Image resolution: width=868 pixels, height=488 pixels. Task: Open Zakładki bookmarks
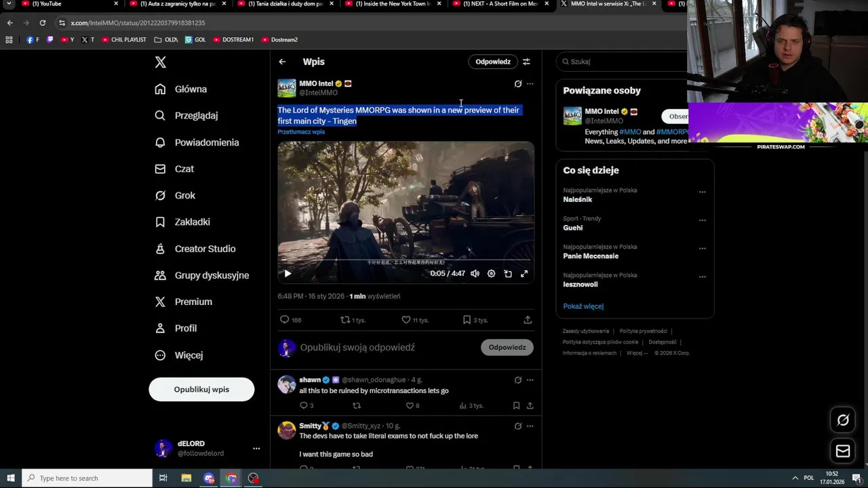tap(182, 222)
